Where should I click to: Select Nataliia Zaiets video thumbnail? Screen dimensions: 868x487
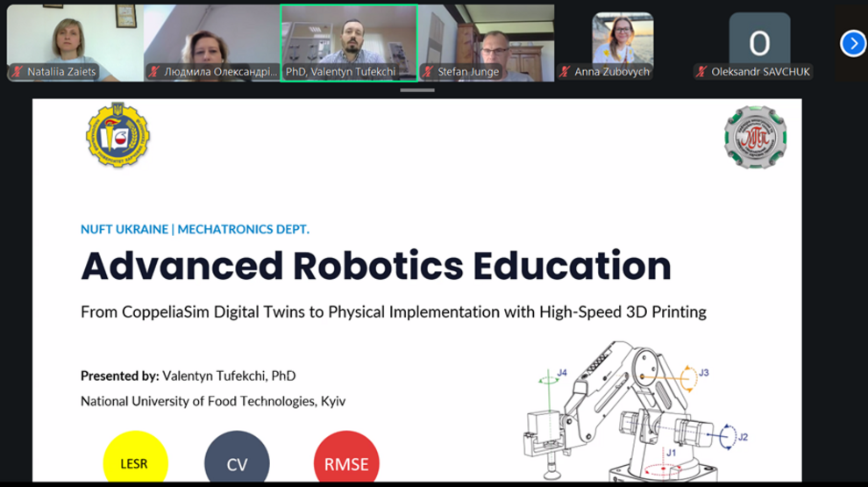point(75,43)
